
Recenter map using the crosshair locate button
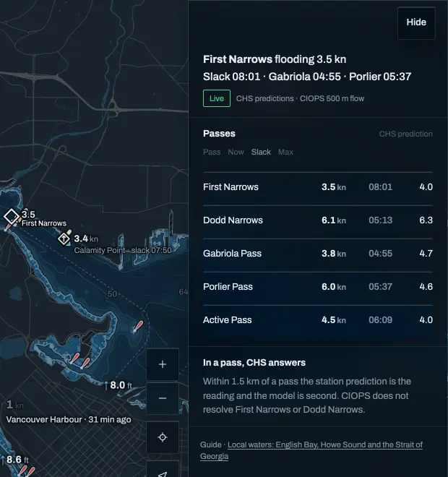(163, 437)
